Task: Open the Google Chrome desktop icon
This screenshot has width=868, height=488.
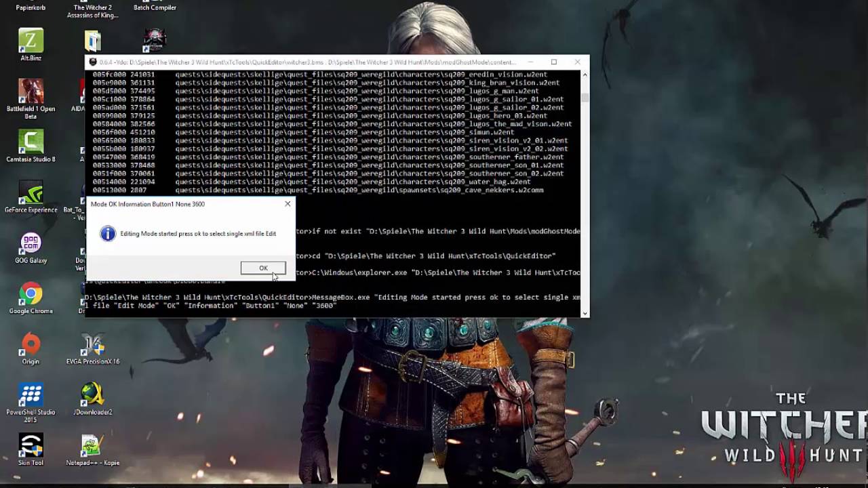Action: (31, 298)
